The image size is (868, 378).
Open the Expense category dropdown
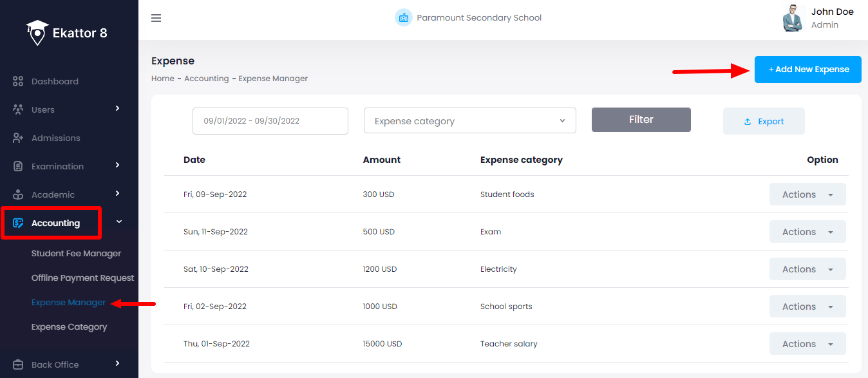click(x=469, y=120)
